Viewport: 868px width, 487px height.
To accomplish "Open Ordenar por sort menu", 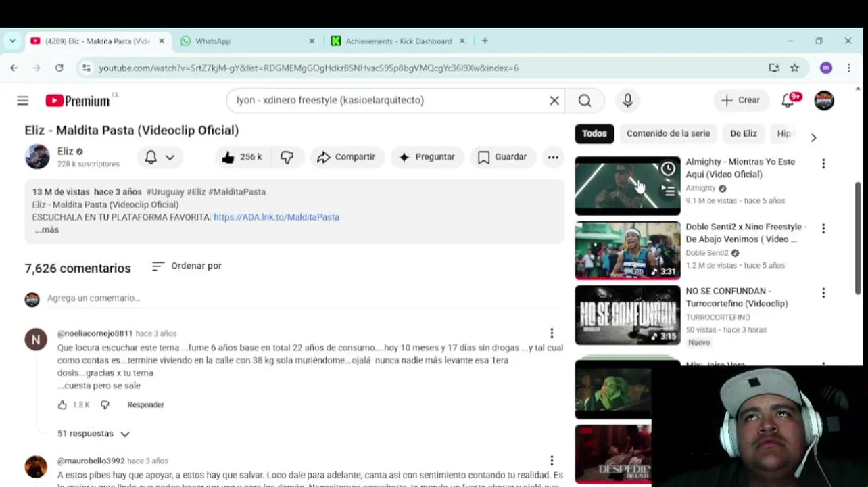I will click(x=187, y=266).
